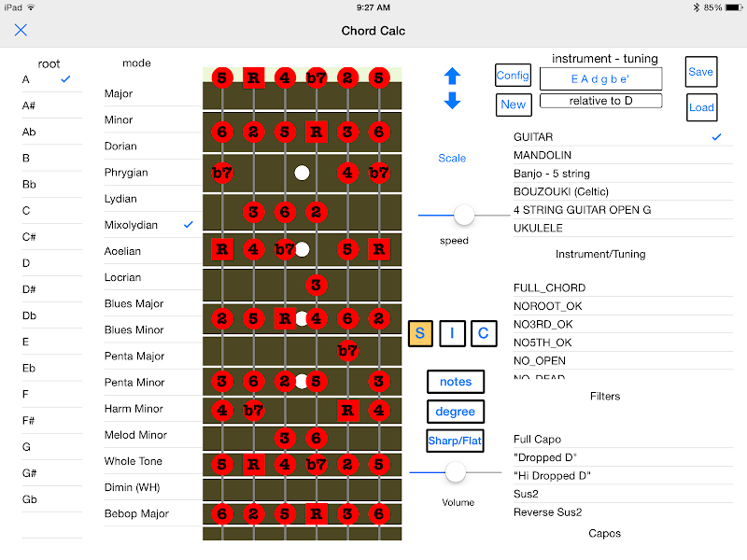
Task: Enable the NO5TH_OK filter
Action: pos(623,343)
